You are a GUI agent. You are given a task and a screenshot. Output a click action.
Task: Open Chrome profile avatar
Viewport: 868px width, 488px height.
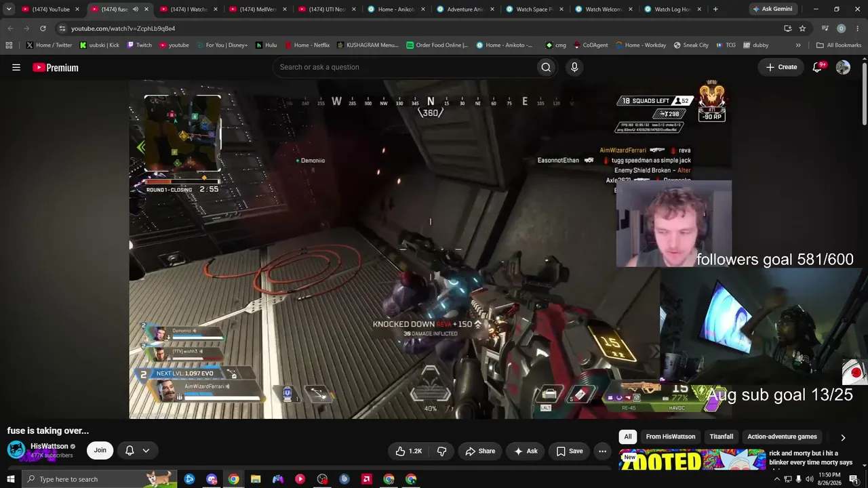841,28
